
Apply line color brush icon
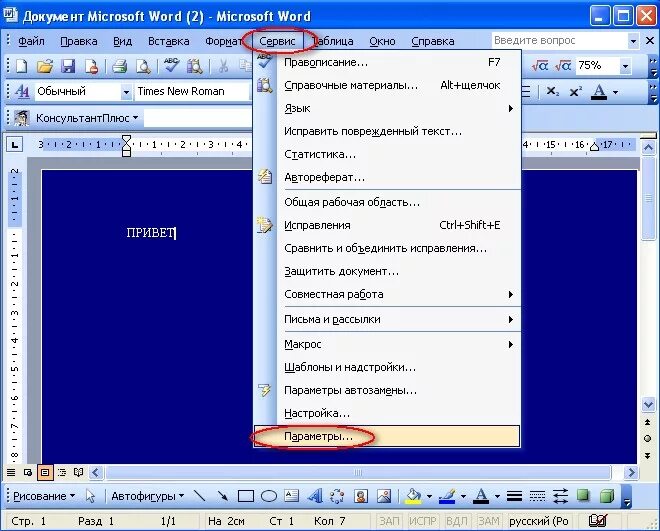point(447,496)
